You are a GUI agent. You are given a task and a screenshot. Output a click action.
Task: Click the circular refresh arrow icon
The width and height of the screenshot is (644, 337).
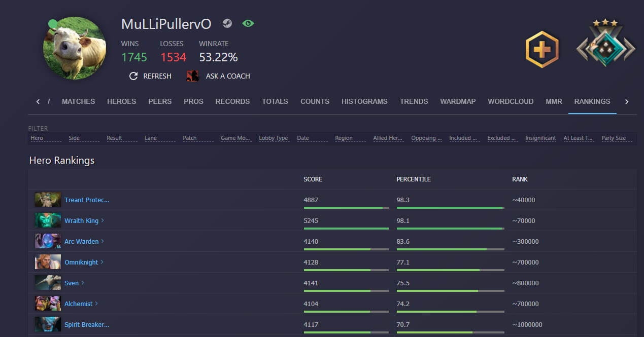134,76
